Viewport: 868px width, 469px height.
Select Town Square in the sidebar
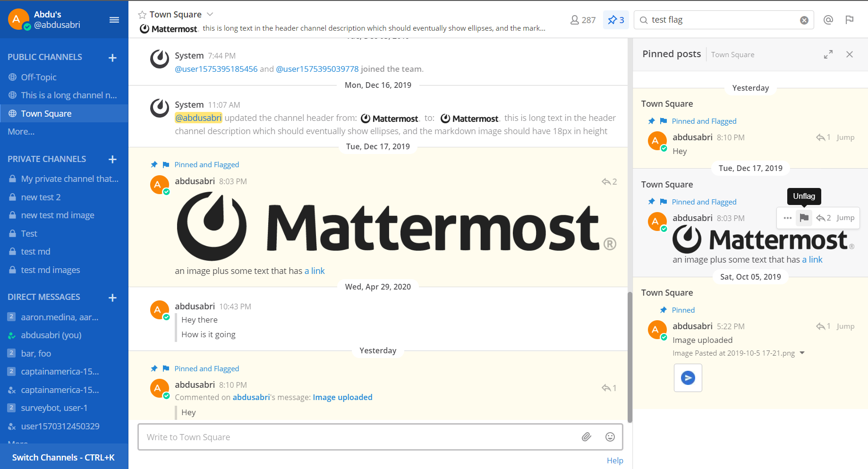pos(64,113)
